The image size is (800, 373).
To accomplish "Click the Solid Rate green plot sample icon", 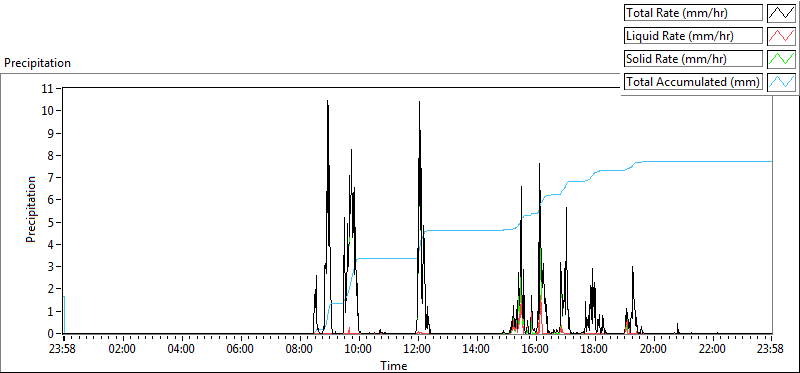I will pos(782,59).
